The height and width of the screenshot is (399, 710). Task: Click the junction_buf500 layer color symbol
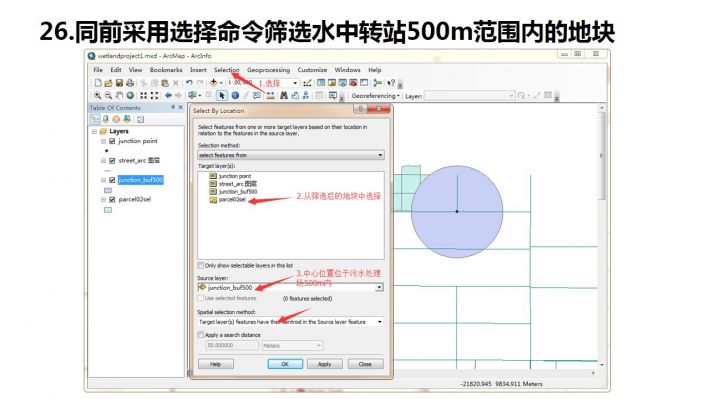pos(108,190)
